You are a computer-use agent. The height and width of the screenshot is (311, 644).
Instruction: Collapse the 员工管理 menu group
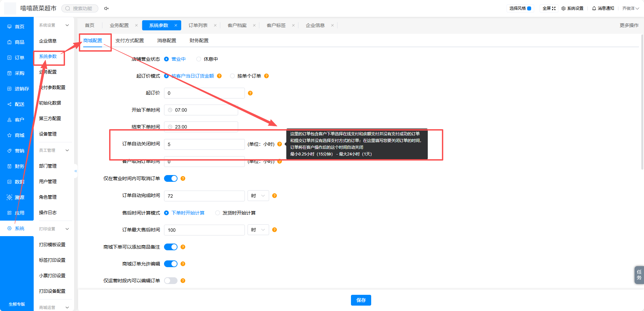coord(67,150)
